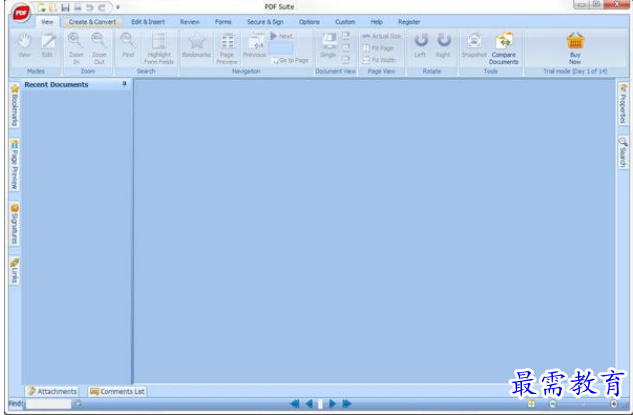Open the Review ribbon tab
Screen dimensions: 633x415
tap(190, 22)
